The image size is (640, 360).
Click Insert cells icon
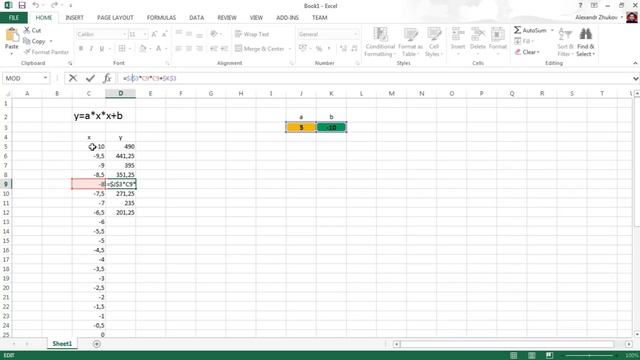(x=458, y=34)
